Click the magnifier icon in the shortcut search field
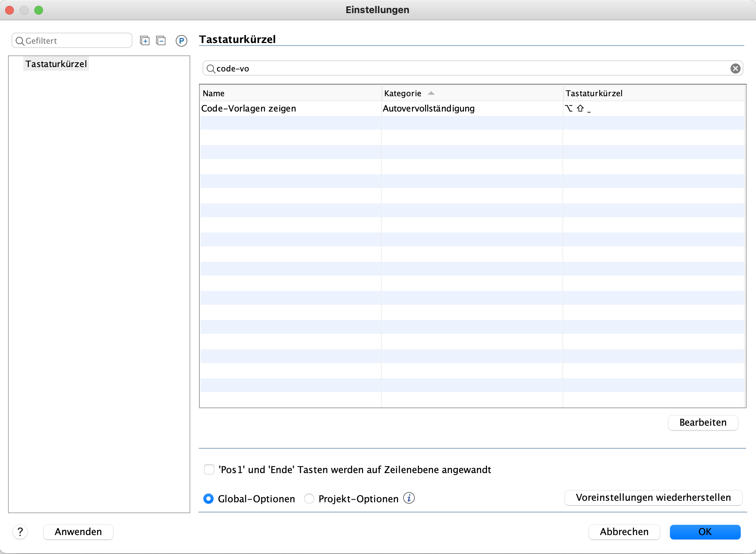The image size is (756, 554). pyautogui.click(x=211, y=69)
